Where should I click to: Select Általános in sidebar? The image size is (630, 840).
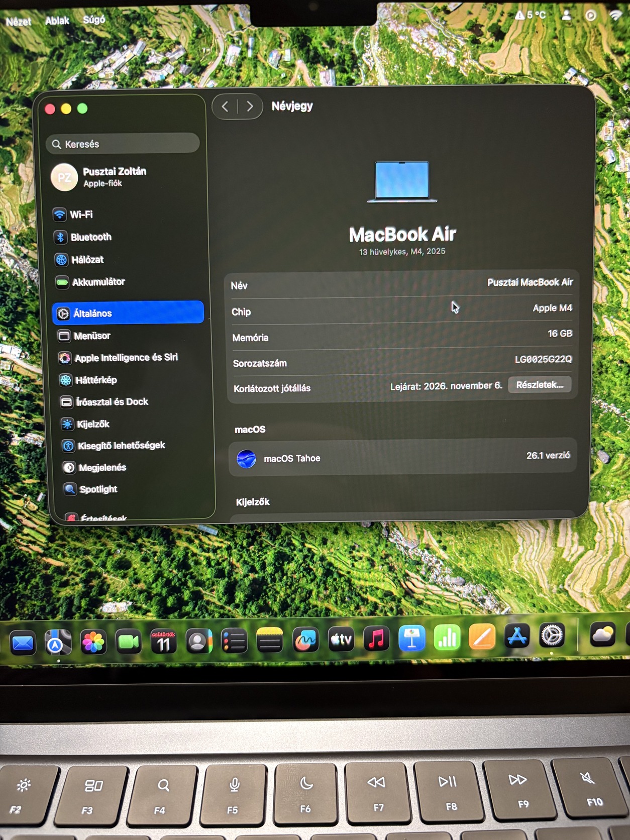point(128,313)
